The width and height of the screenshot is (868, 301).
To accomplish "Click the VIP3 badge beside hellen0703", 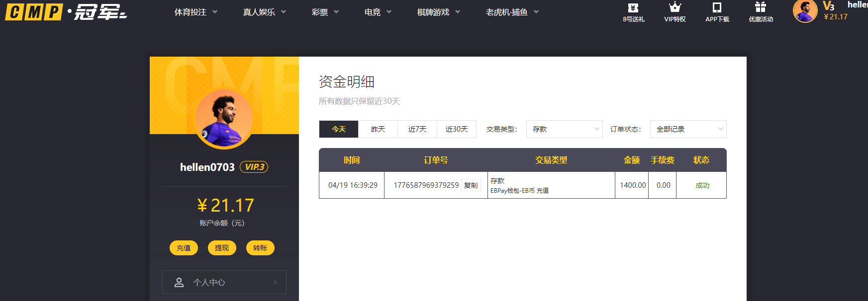I will pyautogui.click(x=254, y=167).
